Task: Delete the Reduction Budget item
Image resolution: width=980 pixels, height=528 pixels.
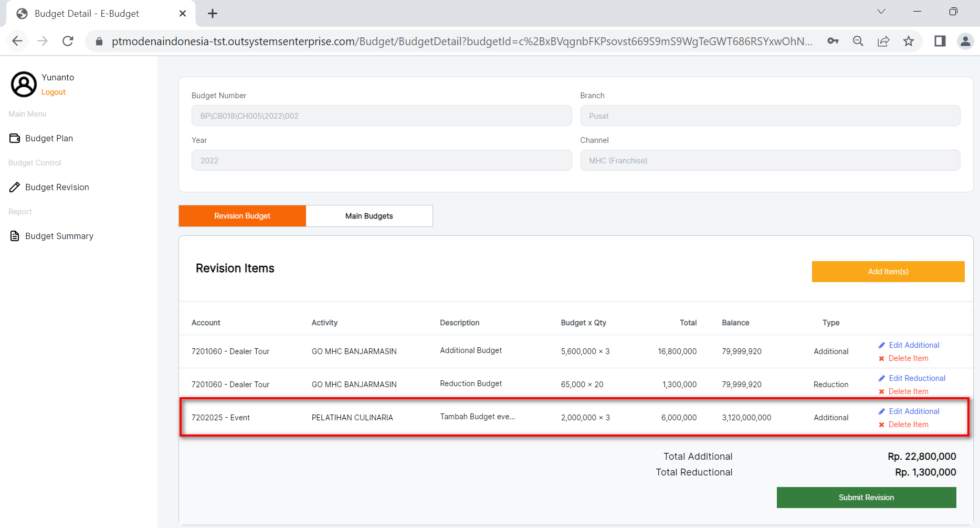Action: pyautogui.click(x=908, y=391)
